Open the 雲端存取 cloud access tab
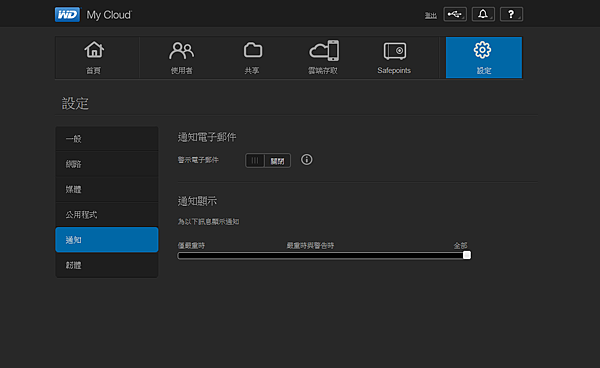600x368 pixels. coord(323,57)
